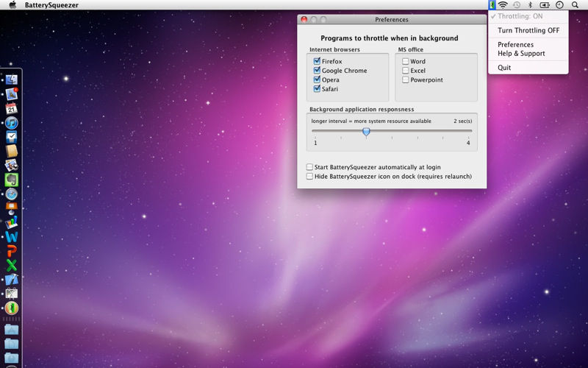
Task: Set slider to the 1 second end
Action: click(x=315, y=131)
